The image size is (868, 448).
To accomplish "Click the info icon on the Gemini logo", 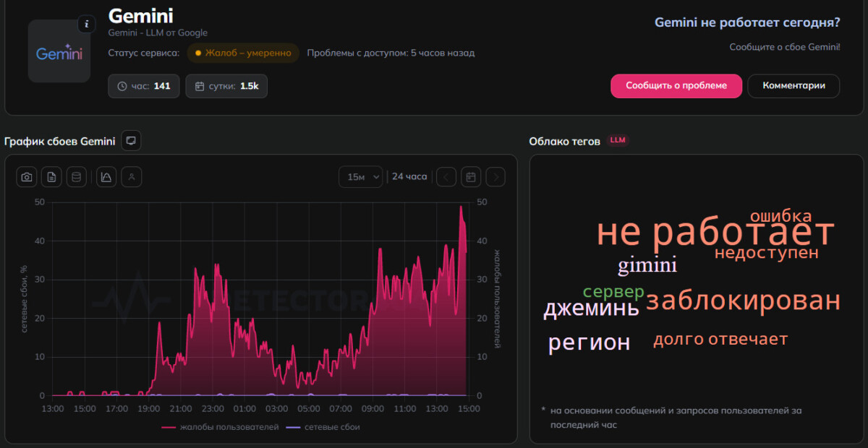I will (x=87, y=25).
